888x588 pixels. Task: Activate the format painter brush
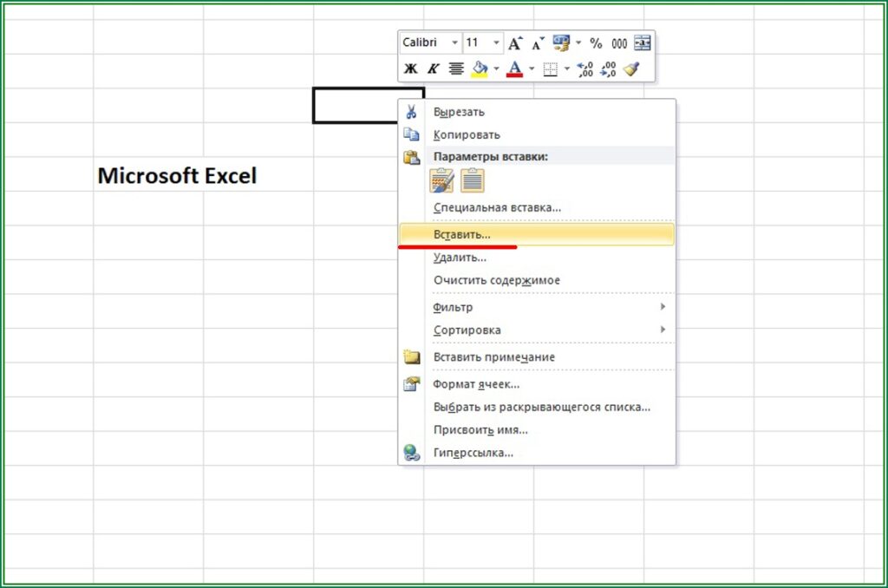(x=631, y=69)
